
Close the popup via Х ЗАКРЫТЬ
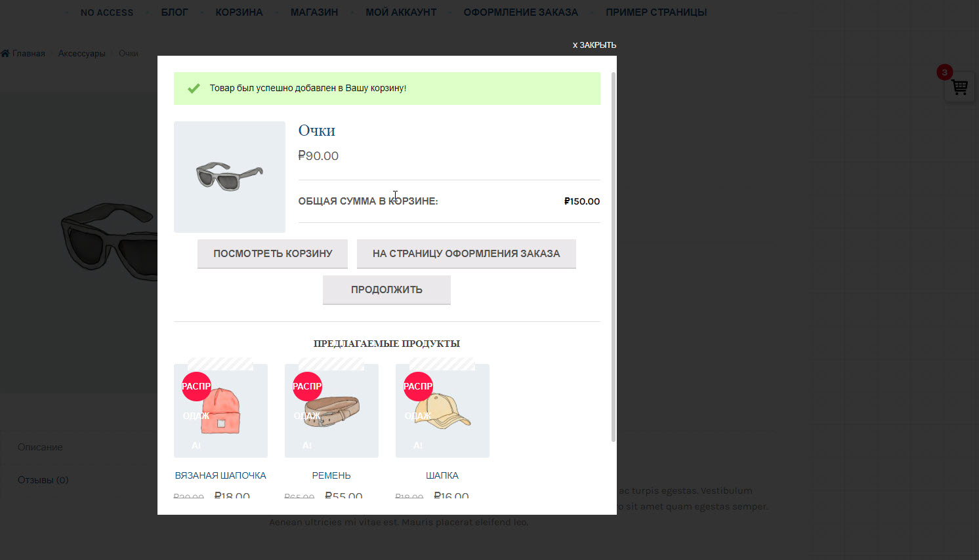coord(594,45)
